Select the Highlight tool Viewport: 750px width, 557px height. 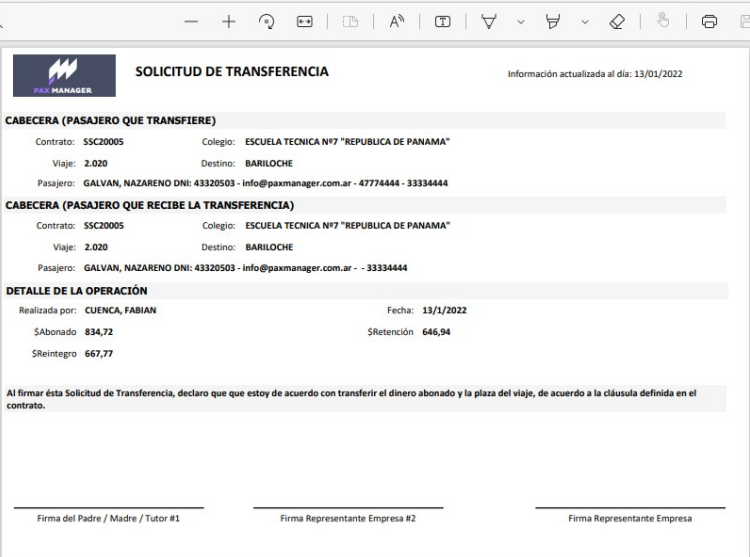[552, 22]
